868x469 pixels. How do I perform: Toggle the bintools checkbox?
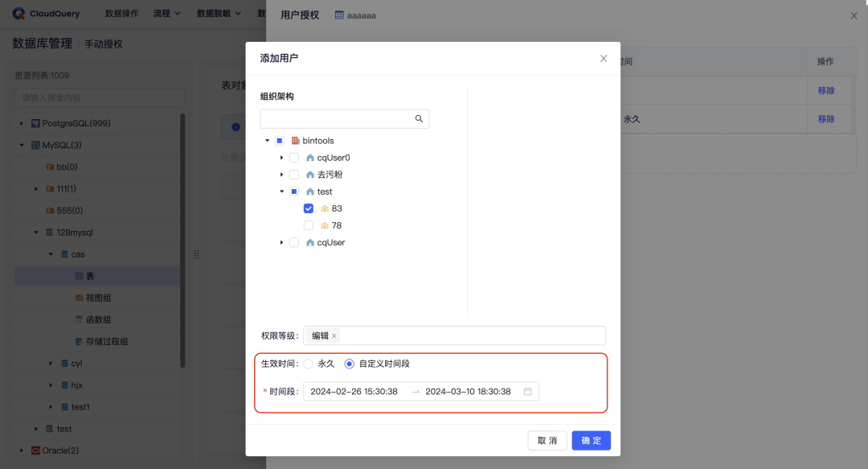[x=280, y=141]
